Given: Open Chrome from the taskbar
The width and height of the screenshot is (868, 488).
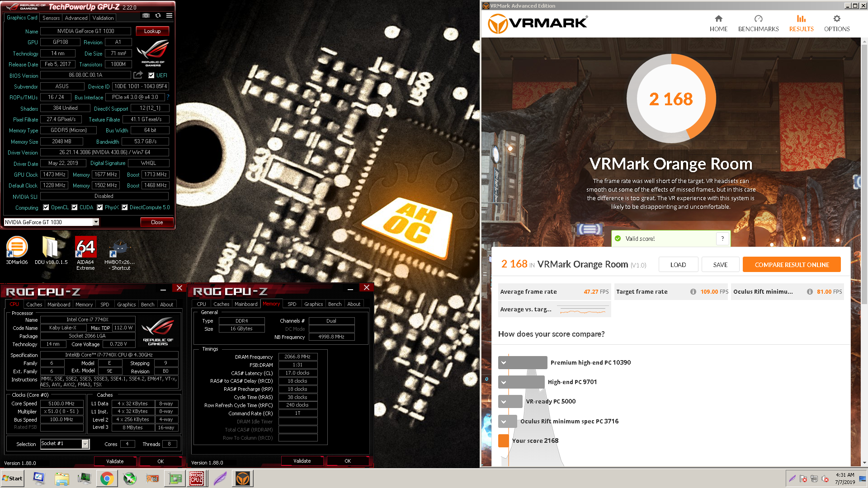Looking at the screenshot, I should pyautogui.click(x=107, y=479).
